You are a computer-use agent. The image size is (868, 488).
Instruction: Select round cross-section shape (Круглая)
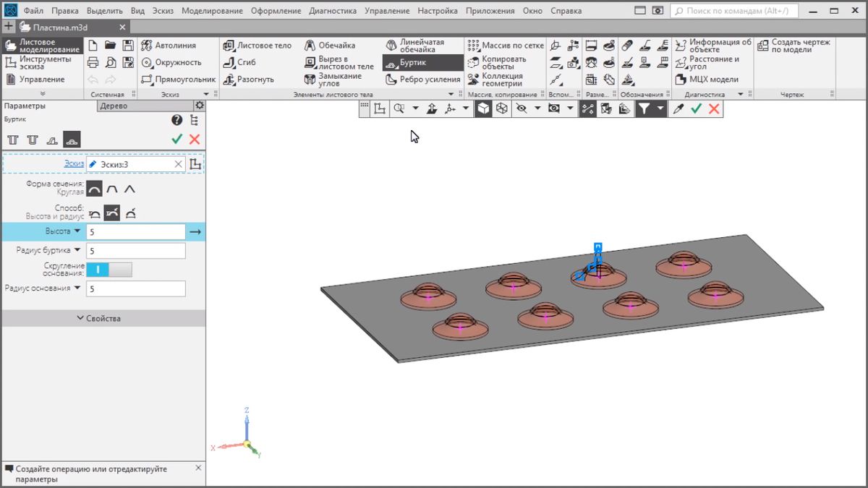94,189
